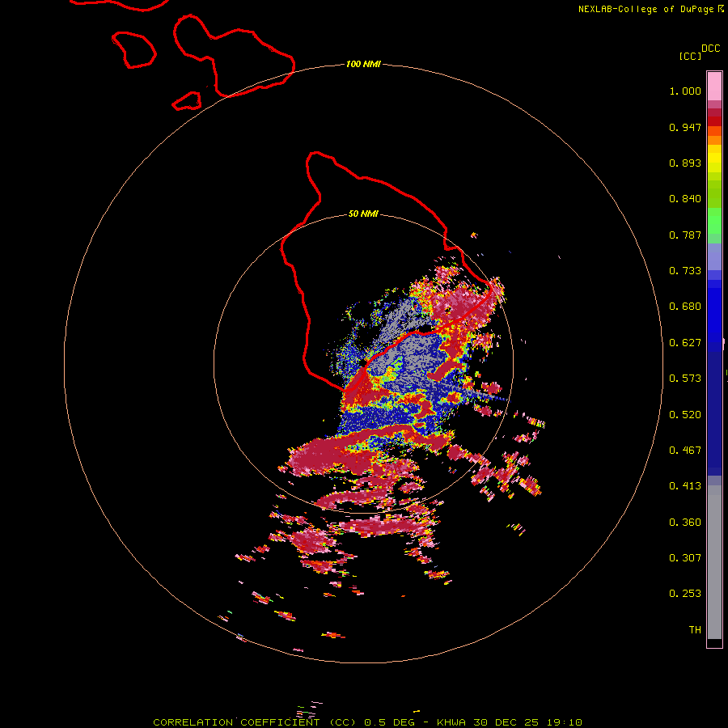
Task: Select the 0.467 legend value
Action: (685, 451)
